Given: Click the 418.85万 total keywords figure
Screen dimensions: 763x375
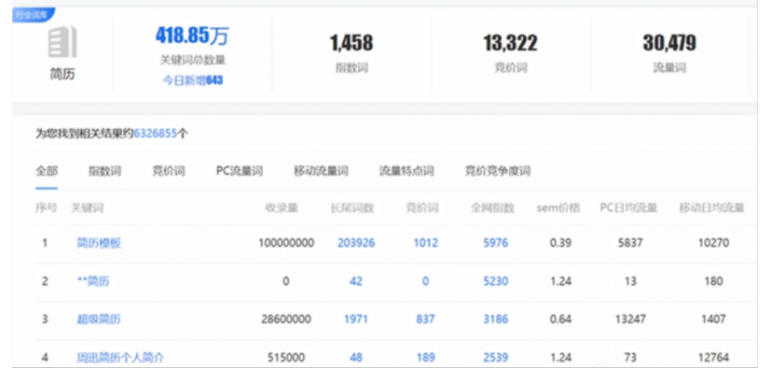Looking at the screenshot, I should 192,36.
